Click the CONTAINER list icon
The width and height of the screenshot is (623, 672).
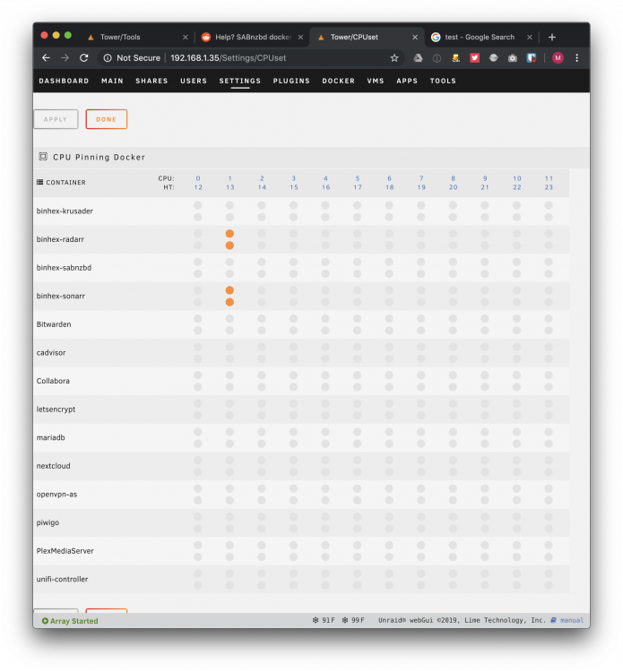(39, 182)
